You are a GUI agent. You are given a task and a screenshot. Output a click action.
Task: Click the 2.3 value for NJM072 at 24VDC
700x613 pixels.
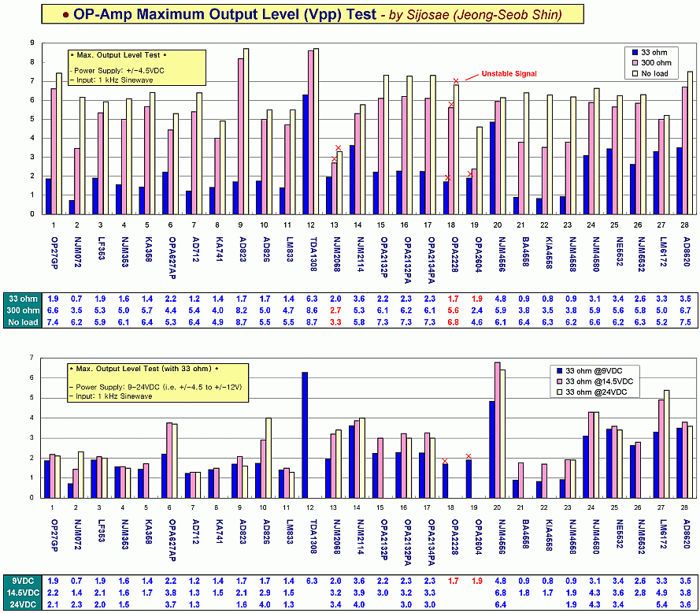pos(76,604)
